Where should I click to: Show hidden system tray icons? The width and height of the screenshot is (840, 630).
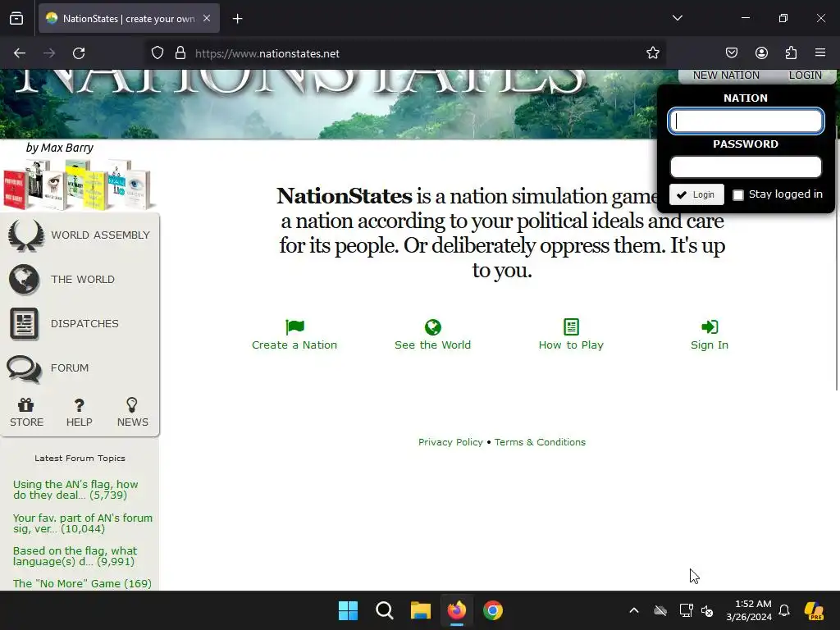(x=634, y=610)
